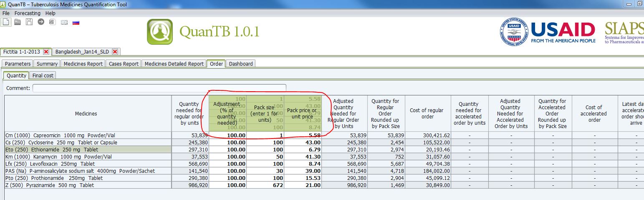This screenshot has height=200, width=644.
Task: Close the Bangladesh_Jan14_SLD tab
Action: coord(115,51)
